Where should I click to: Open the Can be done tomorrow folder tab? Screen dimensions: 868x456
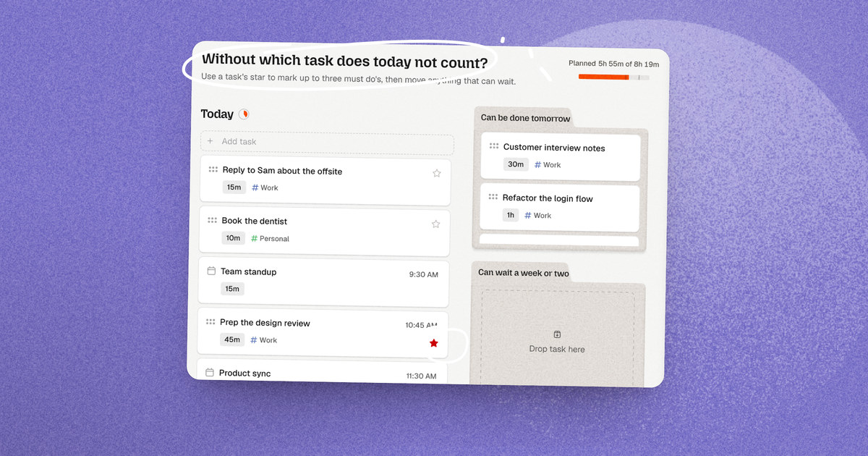(526, 118)
